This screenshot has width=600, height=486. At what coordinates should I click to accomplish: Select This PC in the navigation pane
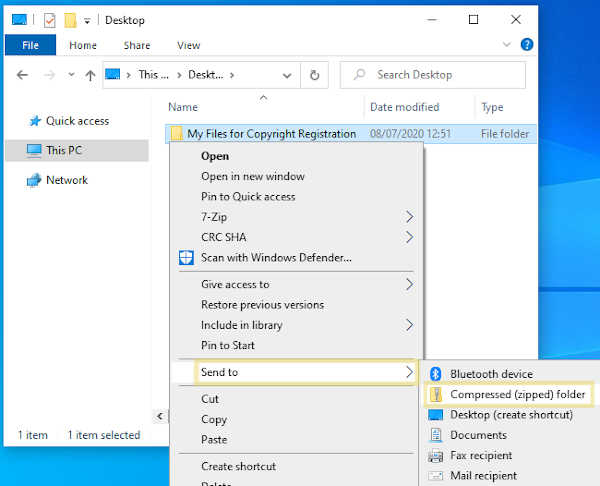pyautogui.click(x=77, y=150)
